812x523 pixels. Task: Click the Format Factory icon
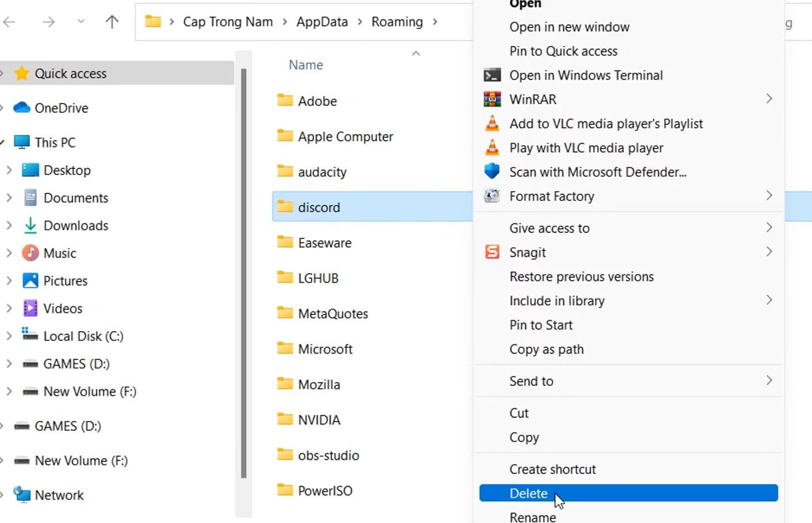click(x=492, y=196)
